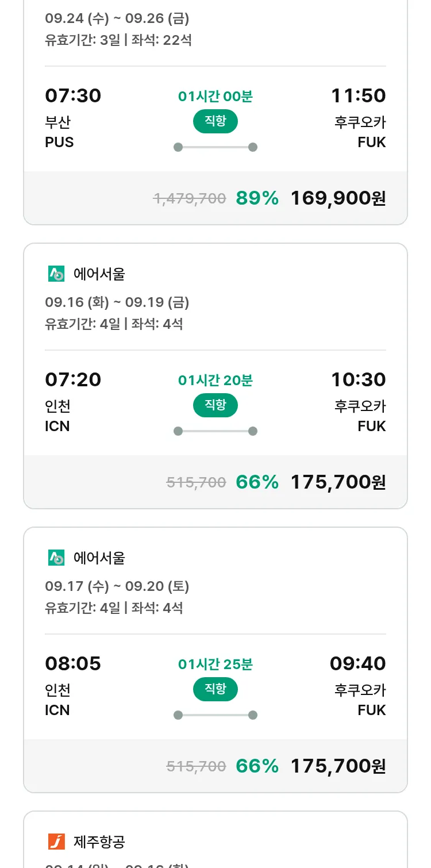This screenshot has width=431, height=868.
Task: Select the 169,900원 discounted price
Action: 338,198
